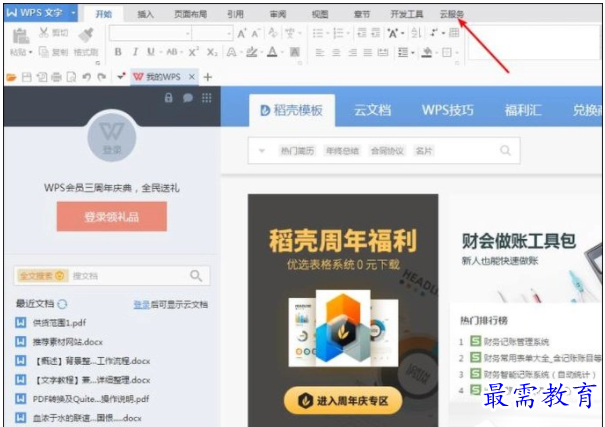
Task: Click the 热门简历 search tag
Action: [297, 150]
